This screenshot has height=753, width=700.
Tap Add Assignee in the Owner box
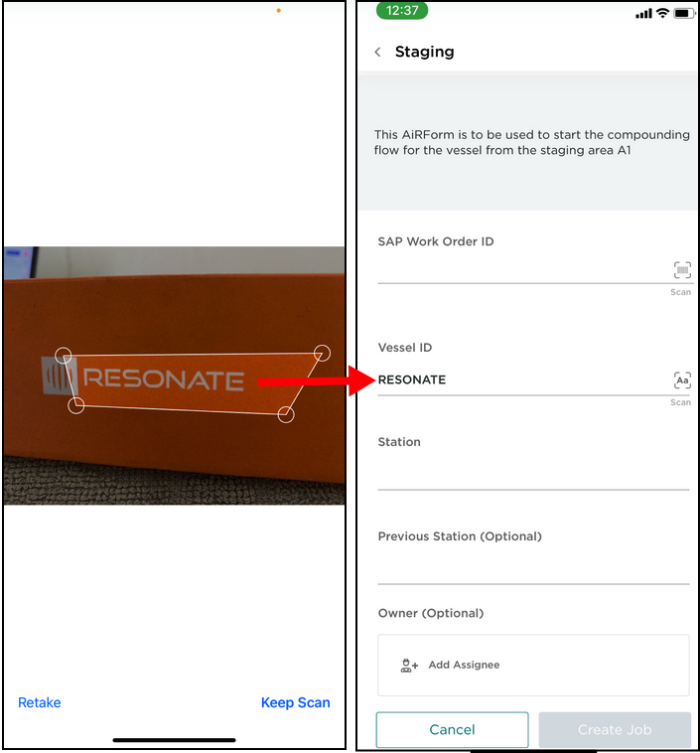(x=533, y=666)
